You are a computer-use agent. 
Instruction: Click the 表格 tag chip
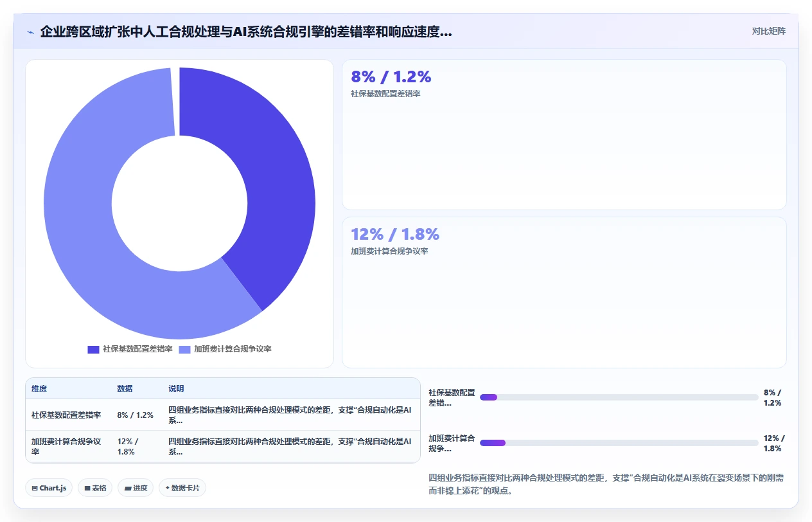(95, 488)
